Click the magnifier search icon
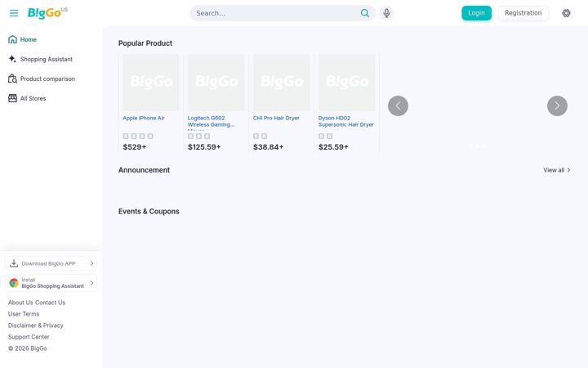 click(x=364, y=13)
